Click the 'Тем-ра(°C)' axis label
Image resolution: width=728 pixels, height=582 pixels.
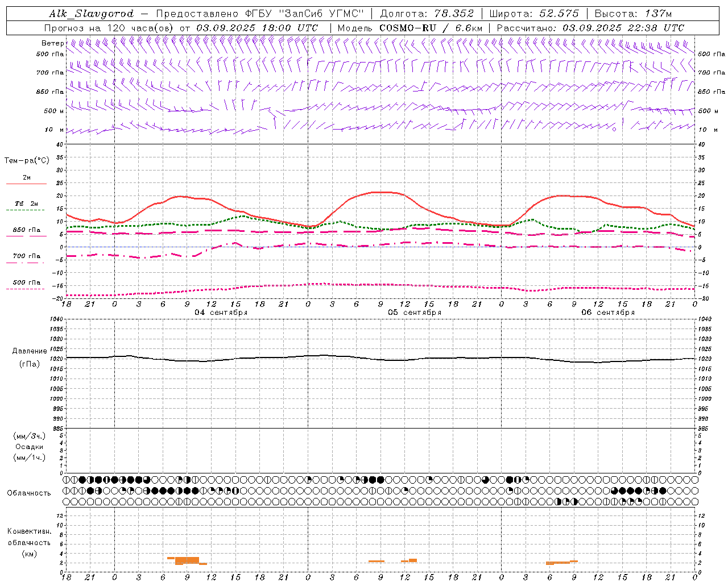(27, 161)
